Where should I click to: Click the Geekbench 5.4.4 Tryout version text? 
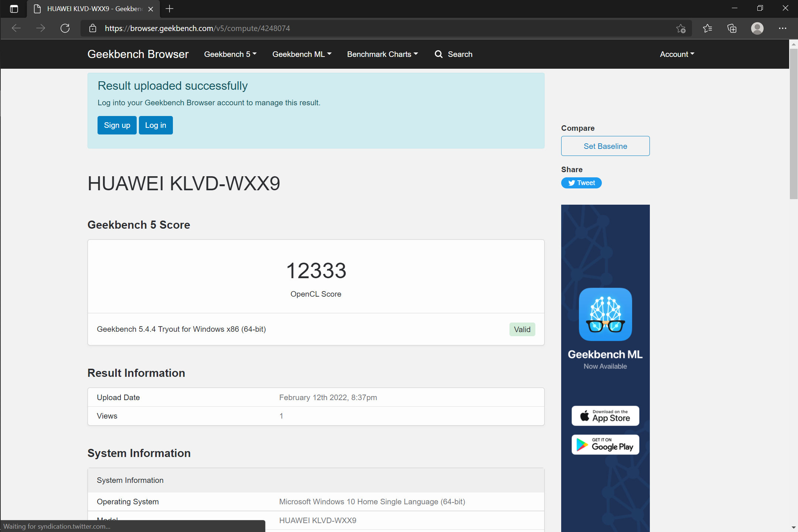181,329
